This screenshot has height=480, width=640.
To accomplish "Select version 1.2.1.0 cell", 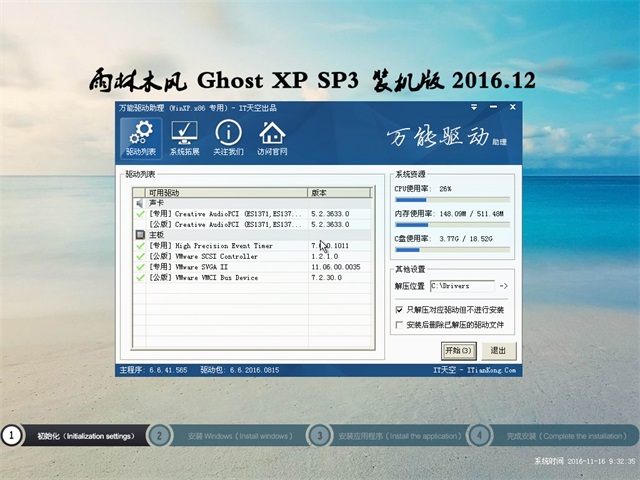I will coord(324,256).
